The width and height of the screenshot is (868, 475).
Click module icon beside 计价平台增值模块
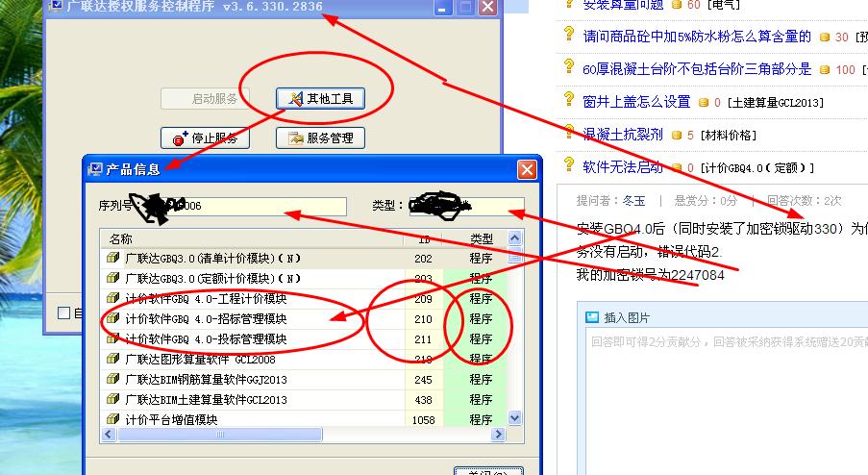pyautogui.click(x=112, y=418)
